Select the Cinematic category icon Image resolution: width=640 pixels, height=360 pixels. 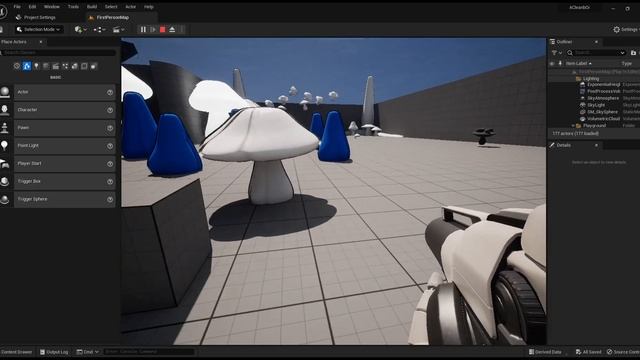tap(56, 66)
